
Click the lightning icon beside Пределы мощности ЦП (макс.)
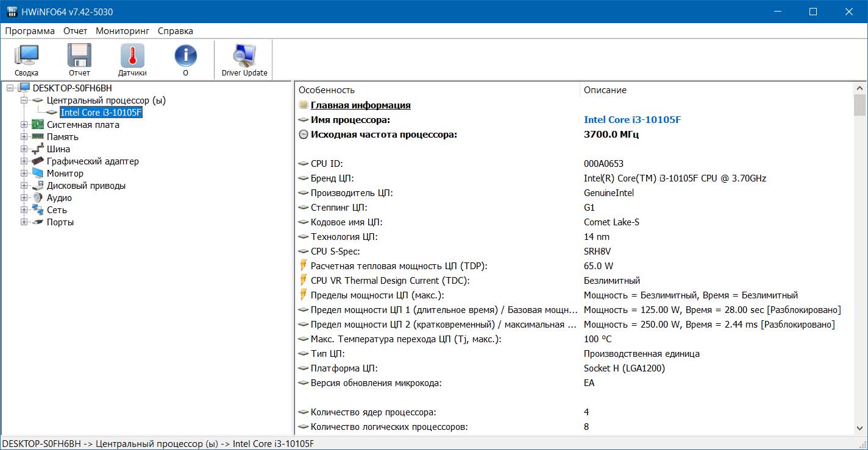(303, 295)
